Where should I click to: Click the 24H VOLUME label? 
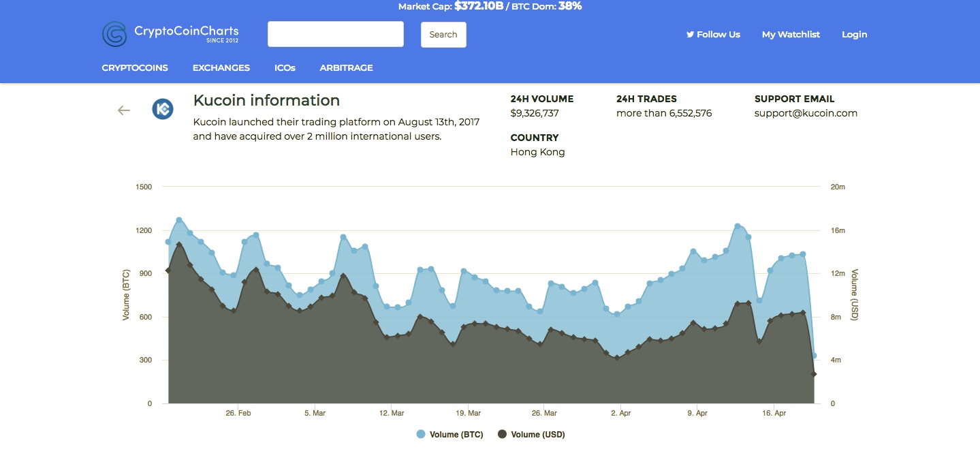pos(542,99)
